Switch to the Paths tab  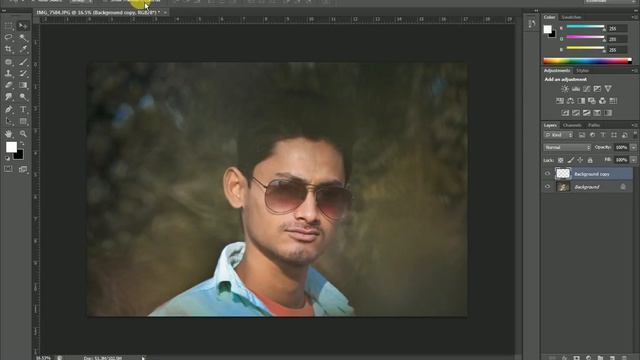click(594, 125)
